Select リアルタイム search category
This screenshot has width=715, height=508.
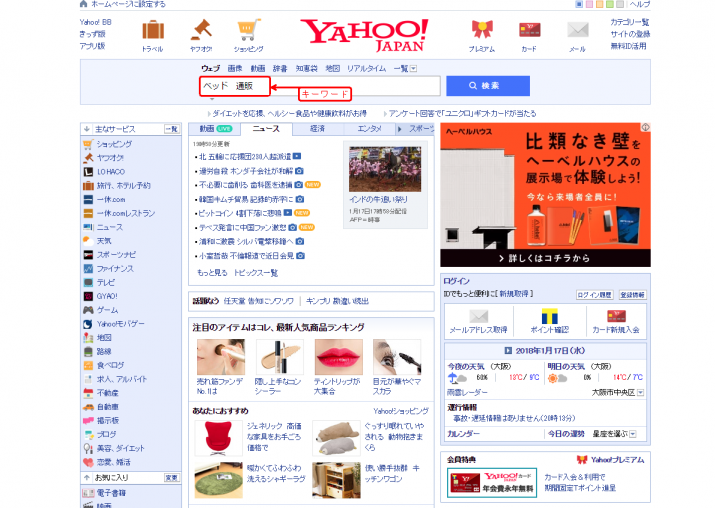click(366, 68)
